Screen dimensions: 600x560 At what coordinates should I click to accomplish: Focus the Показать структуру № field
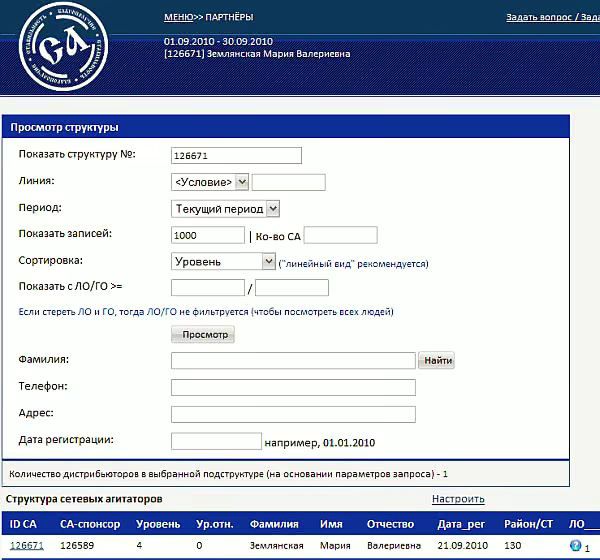click(236, 155)
